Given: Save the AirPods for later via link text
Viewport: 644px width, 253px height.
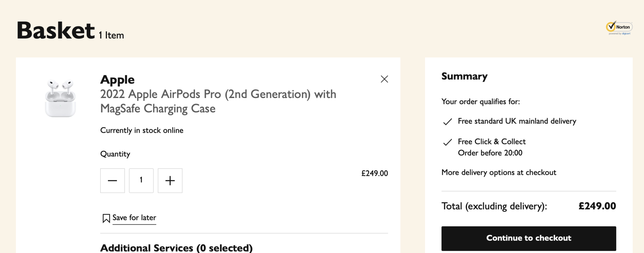Looking at the screenshot, I should (x=134, y=218).
